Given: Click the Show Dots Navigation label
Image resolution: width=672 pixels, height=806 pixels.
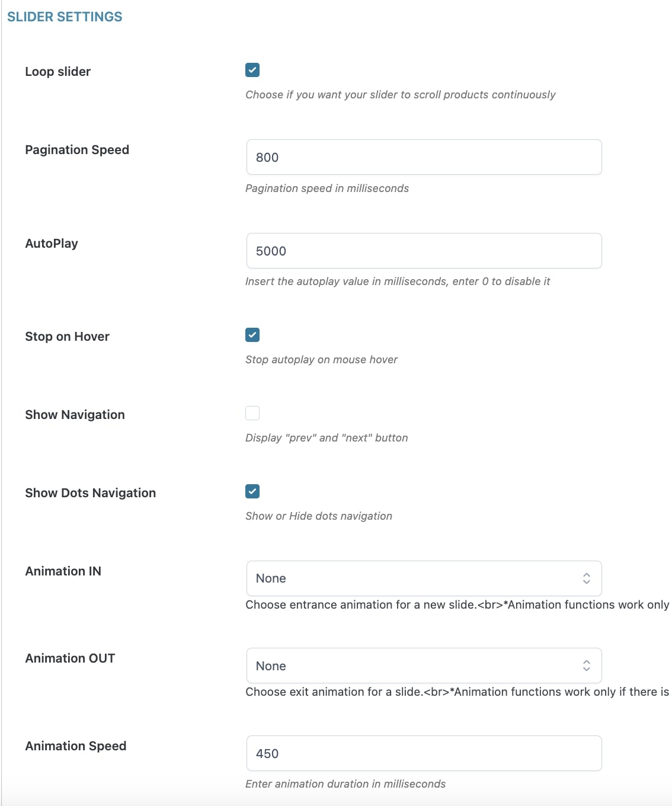Looking at the screenshot, I should [91, 493].
